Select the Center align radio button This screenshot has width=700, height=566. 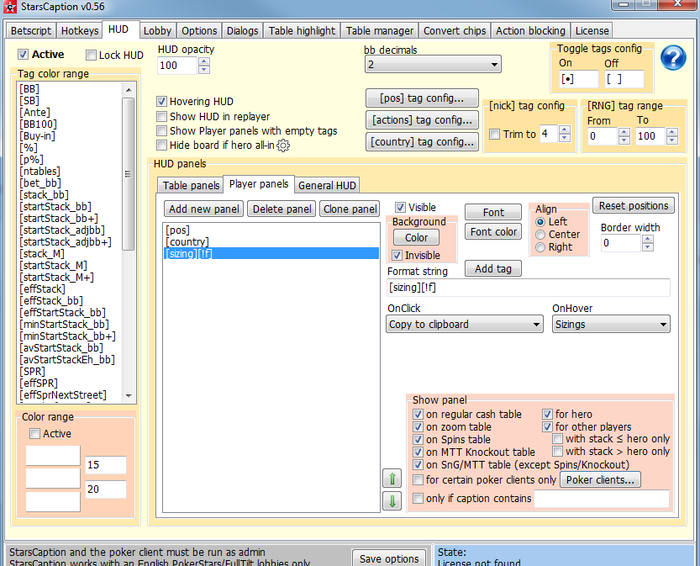[x=542, y=234]
